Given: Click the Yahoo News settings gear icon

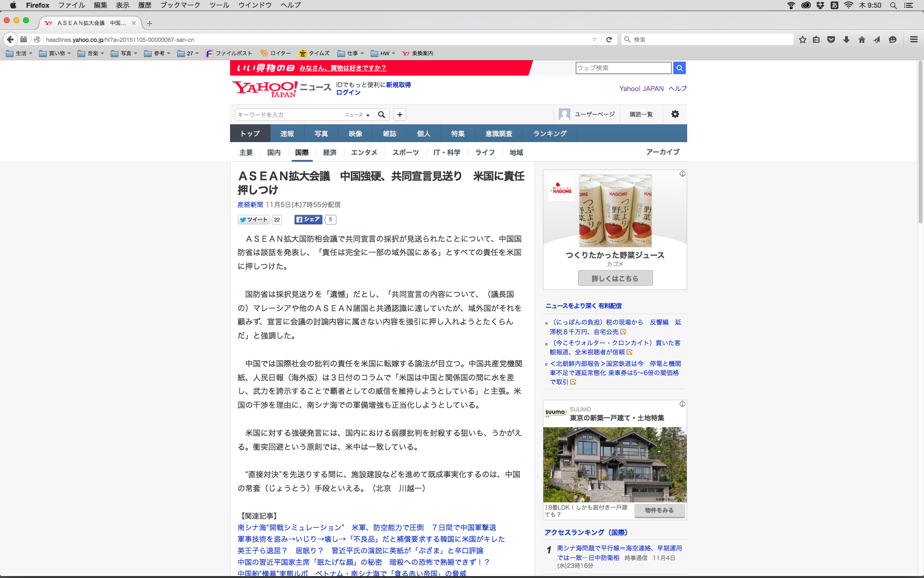Looking at the screenshot, I should point(675,114).
